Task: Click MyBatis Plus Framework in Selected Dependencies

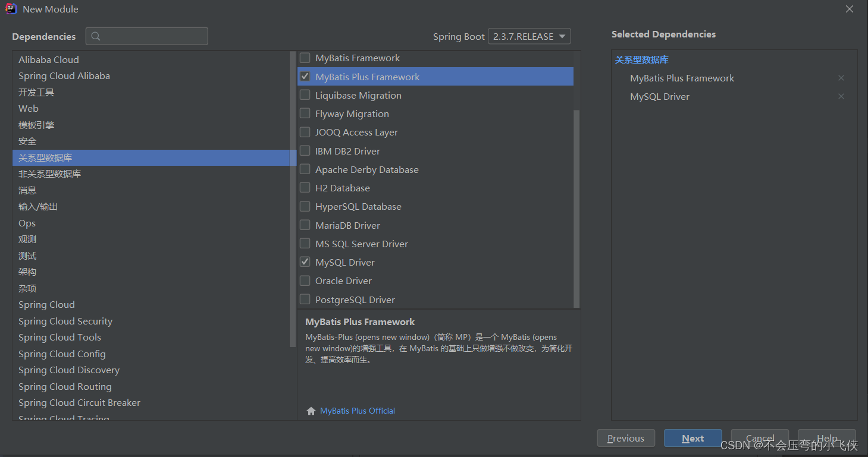Action: (x=682, y=78)
